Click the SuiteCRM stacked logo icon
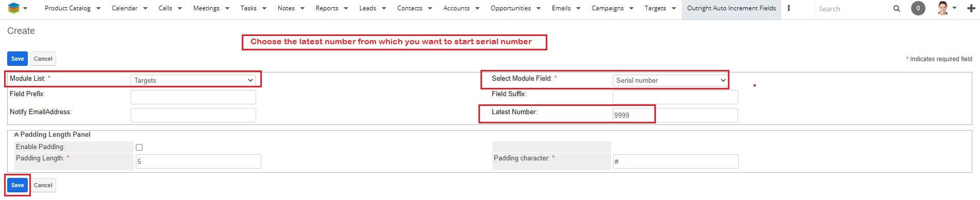Viewport: 980px width, 200px height. click(x=14, y=8)
